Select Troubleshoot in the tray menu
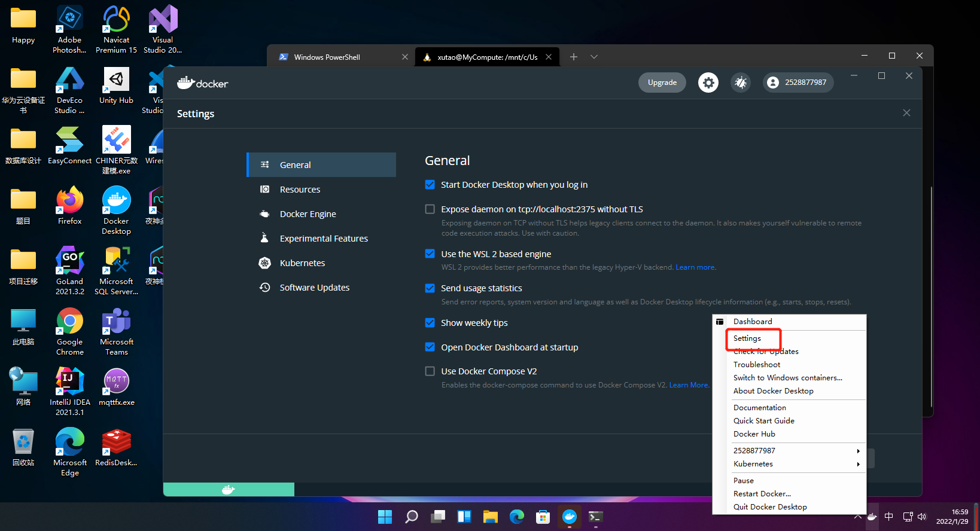 [789, 365]
